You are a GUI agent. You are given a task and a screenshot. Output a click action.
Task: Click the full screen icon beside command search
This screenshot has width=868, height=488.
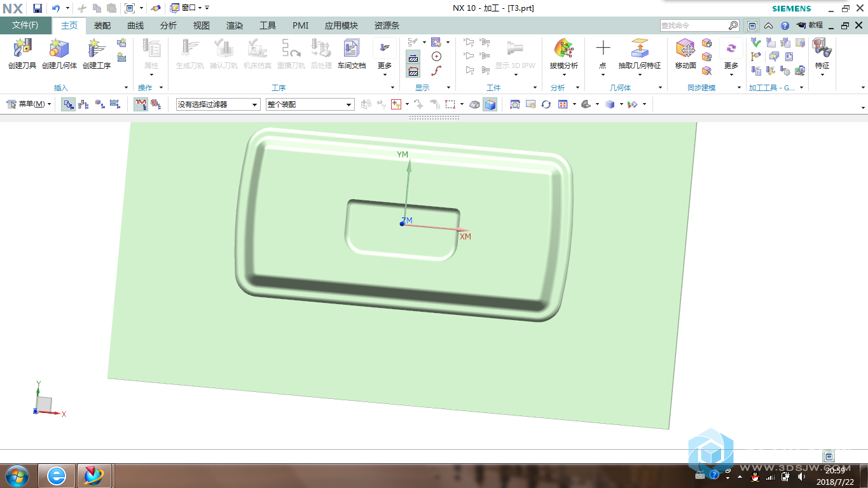pos(752,25)
